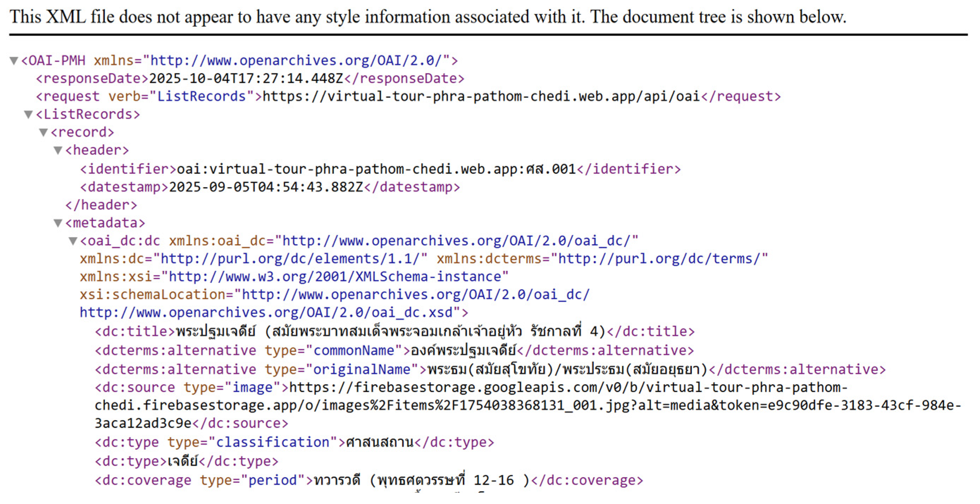
Task: Collapse the OAI-PMH root element triangle
Action: click(14, 61)
